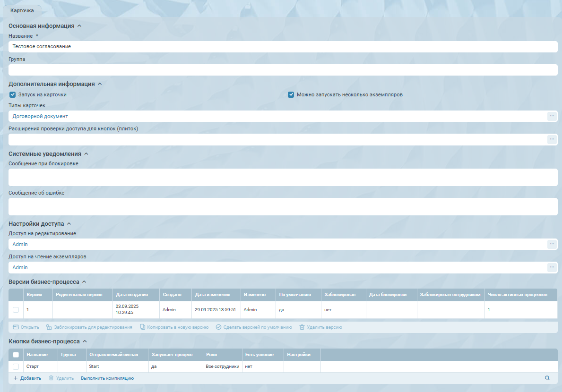562x392 pixels.
Task: Collapse the Системные уведомления section
Action: [86, 154]
